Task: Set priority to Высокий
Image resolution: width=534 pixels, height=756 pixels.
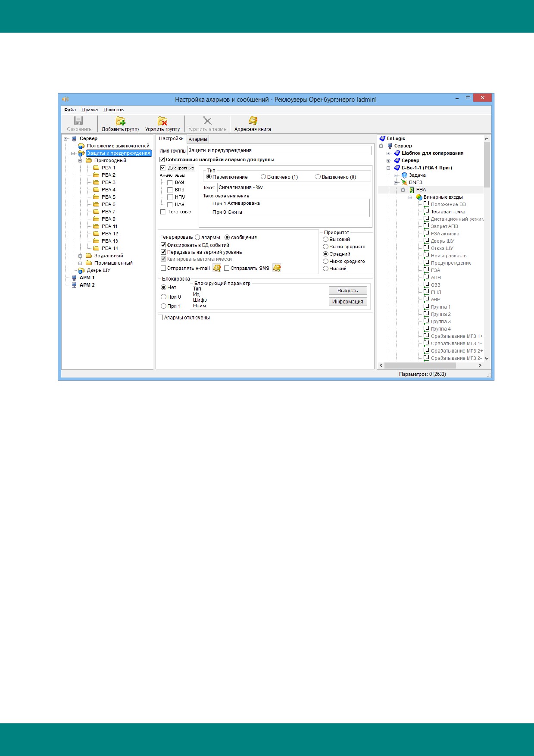Action: (x=326, y=239)
